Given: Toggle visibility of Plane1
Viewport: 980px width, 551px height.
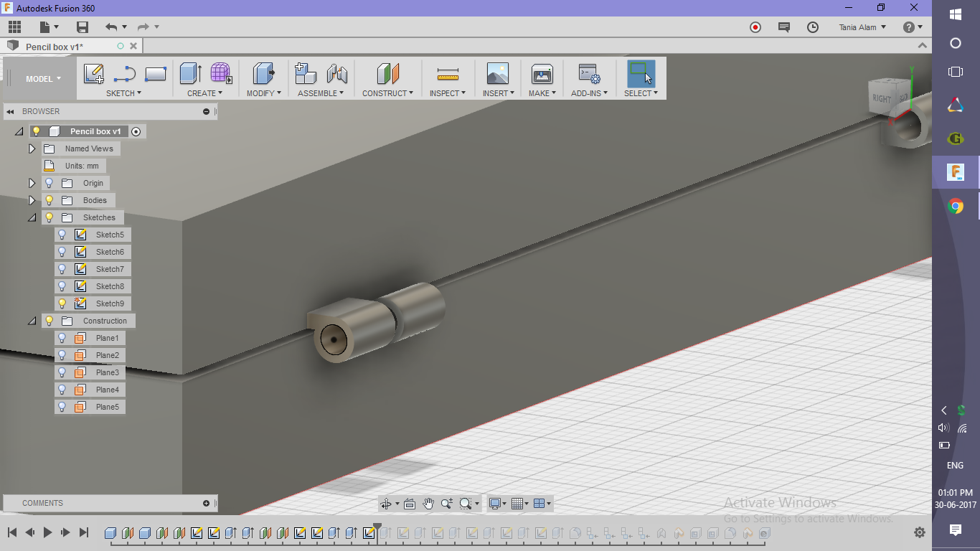Looking at the screenshot, I should [x=62, y=338].
